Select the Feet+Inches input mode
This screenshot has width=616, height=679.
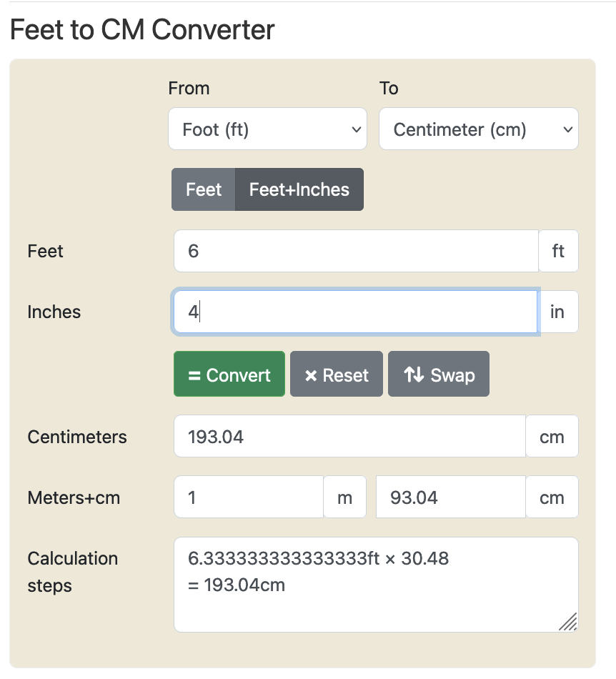point(299,190)
